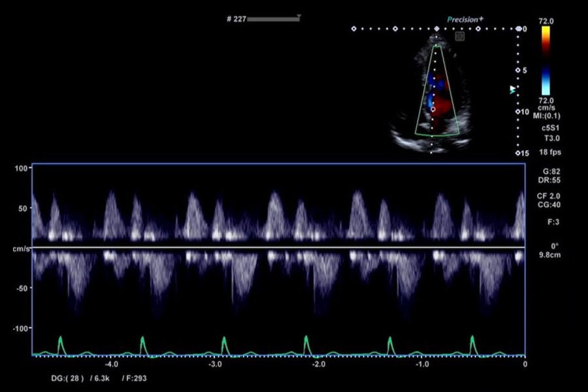
Task: Click the "CG:40" color gain value
Action: (549, 204)
